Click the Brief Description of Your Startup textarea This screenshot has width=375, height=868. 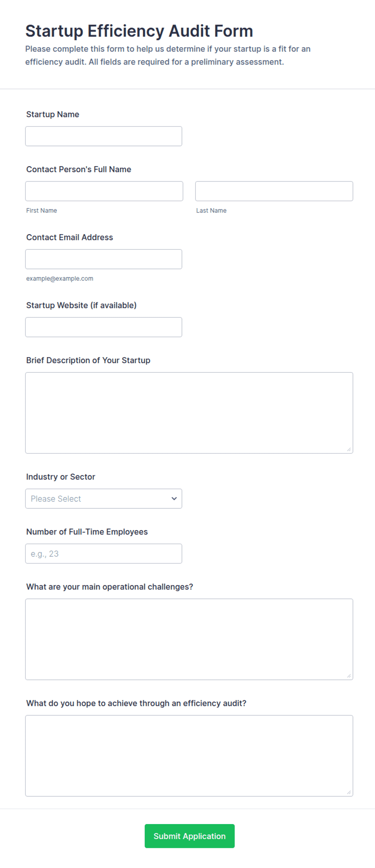coord(189,413)
